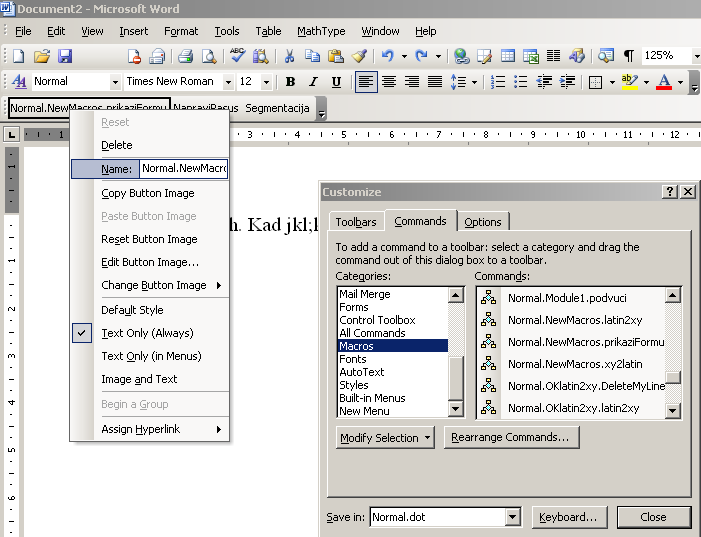
Task: Toggle Show/Hide paragraph marks icon
Action: tap(629, 56)
